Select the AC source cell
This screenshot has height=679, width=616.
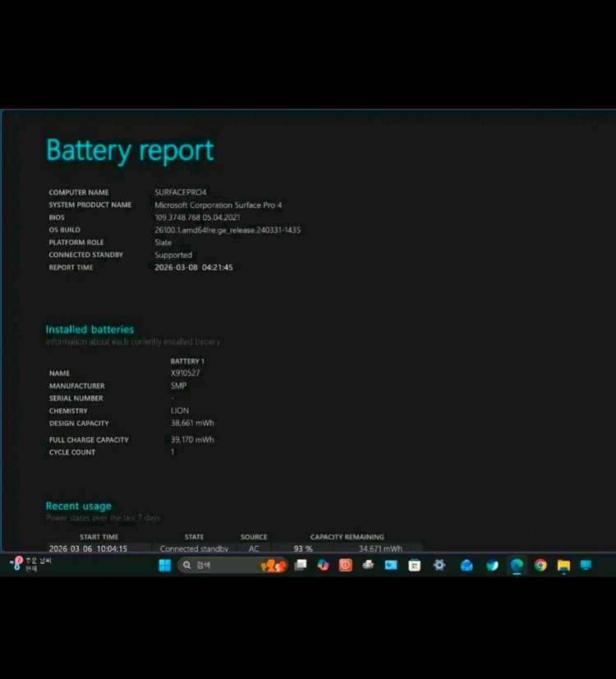[254, 548]
